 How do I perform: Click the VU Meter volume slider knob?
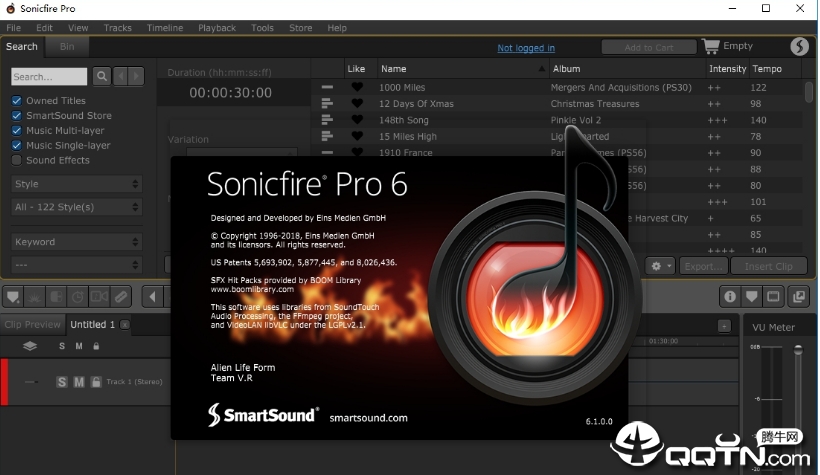click(x=798, y=350)
